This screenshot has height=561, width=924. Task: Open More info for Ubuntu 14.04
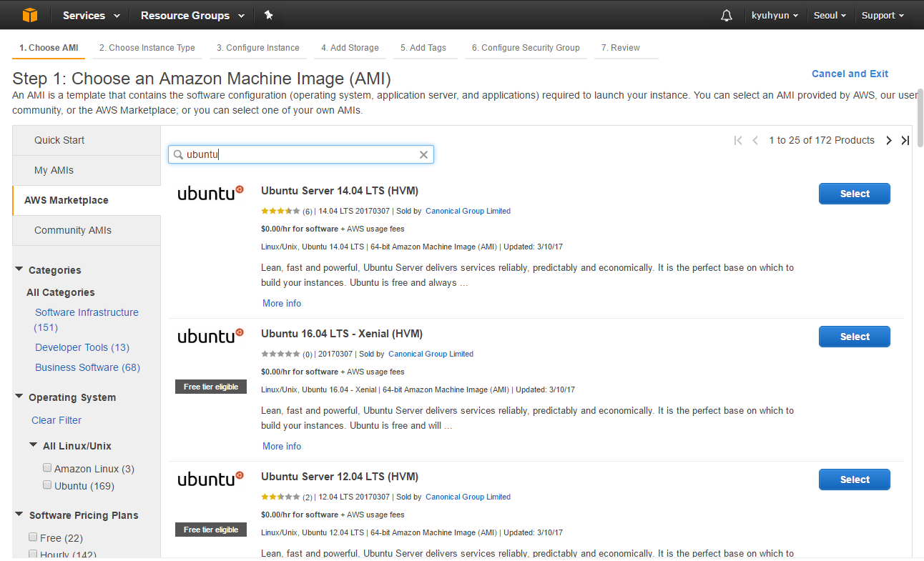[282, 303]
